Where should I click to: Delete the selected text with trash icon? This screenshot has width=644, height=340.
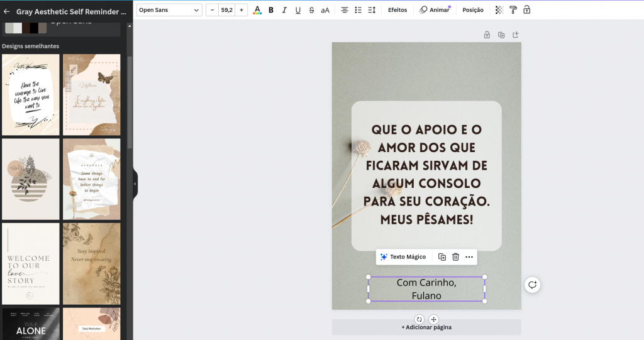click(x=455, y=257)
